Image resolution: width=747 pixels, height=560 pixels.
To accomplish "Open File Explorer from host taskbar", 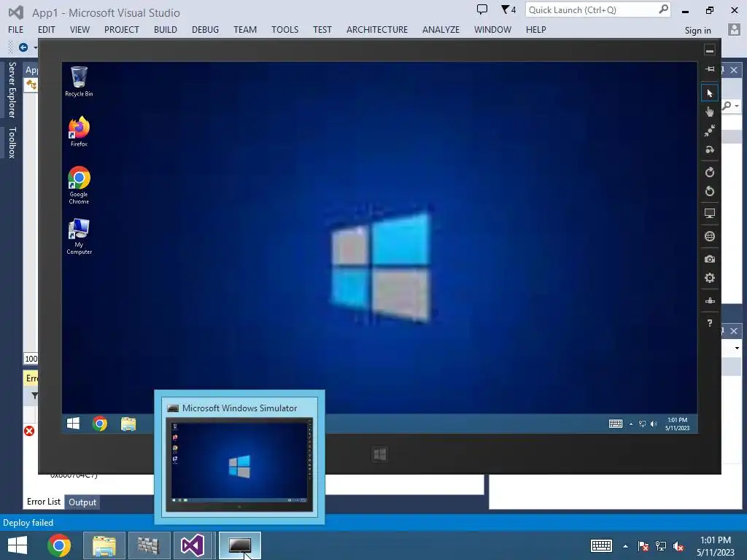I will [104, 545].
